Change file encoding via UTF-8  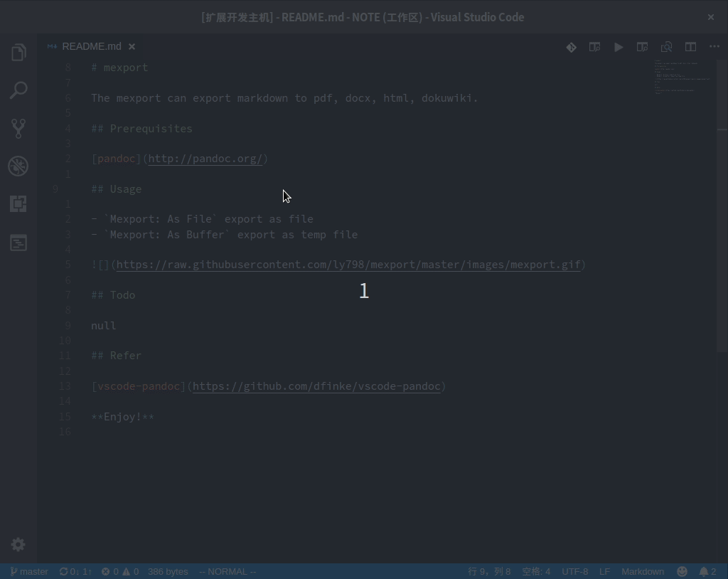coord(574,572)
